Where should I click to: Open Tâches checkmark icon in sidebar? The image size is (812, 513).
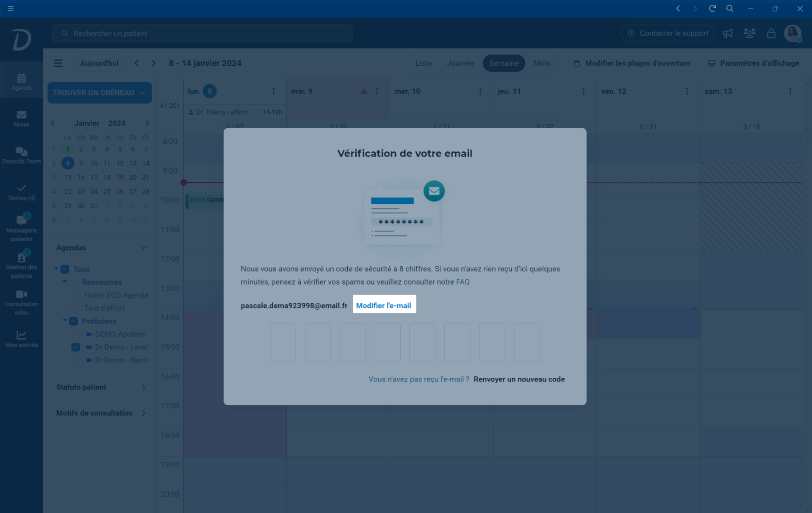click(21, 188)
